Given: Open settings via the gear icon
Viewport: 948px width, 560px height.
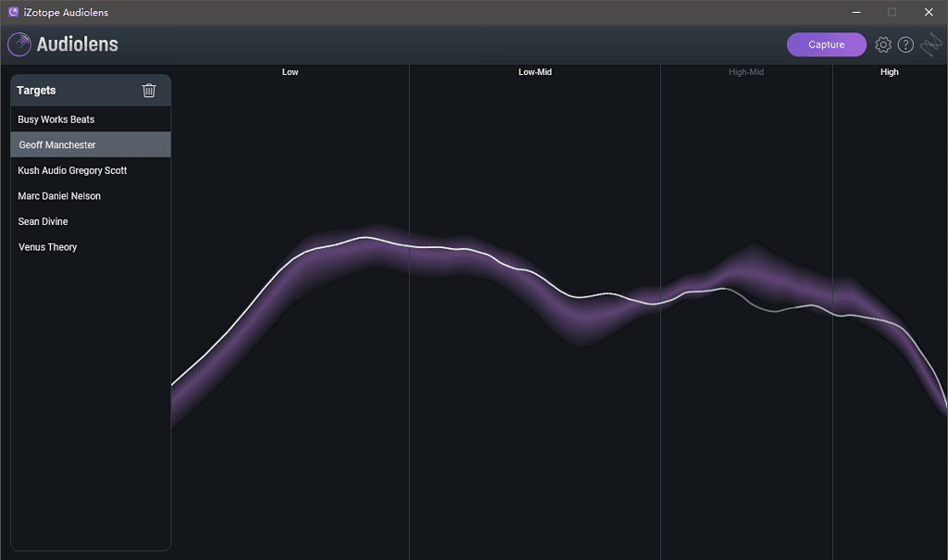Looking at the screenshot, I should pos(883,44).
